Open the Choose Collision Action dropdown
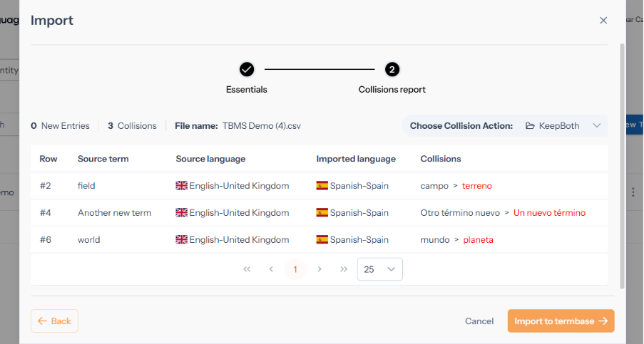Screen dimensions: 644x344 click(563, 126)
